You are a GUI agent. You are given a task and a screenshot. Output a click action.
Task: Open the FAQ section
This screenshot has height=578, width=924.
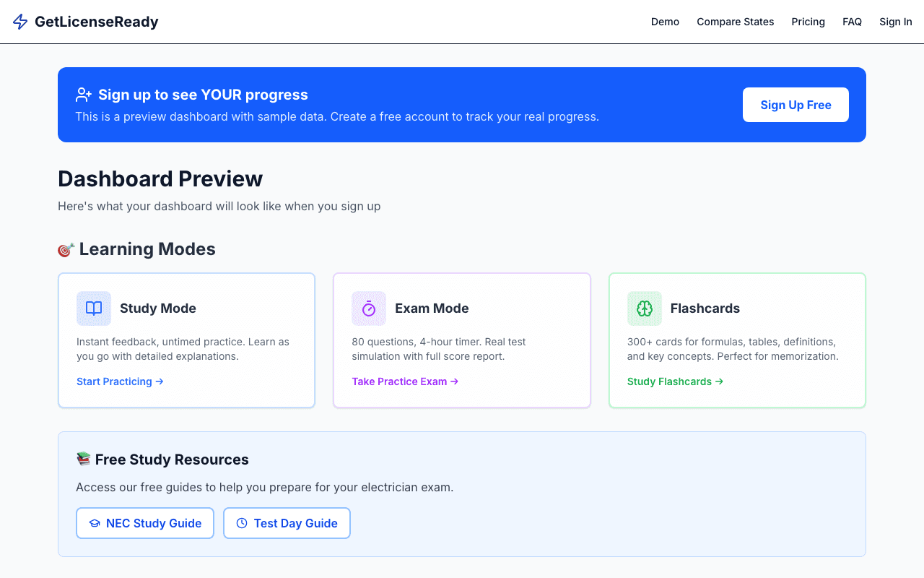tap(852, 22)
